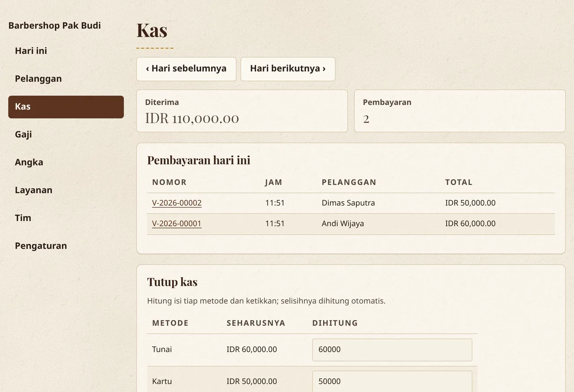This screenshot has height=392, width=574.
Task: Click the Tutup kas heading
Action: [x=172, y=282]
